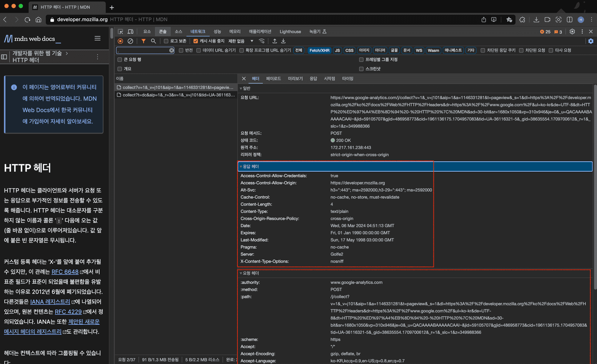The image size is (597, 364).
Task: Open the 페이로드 detail tab
Action: (274, 79)
